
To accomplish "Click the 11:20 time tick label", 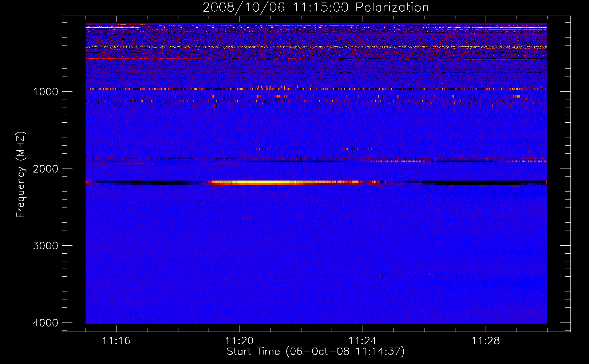I will (239, 341).
